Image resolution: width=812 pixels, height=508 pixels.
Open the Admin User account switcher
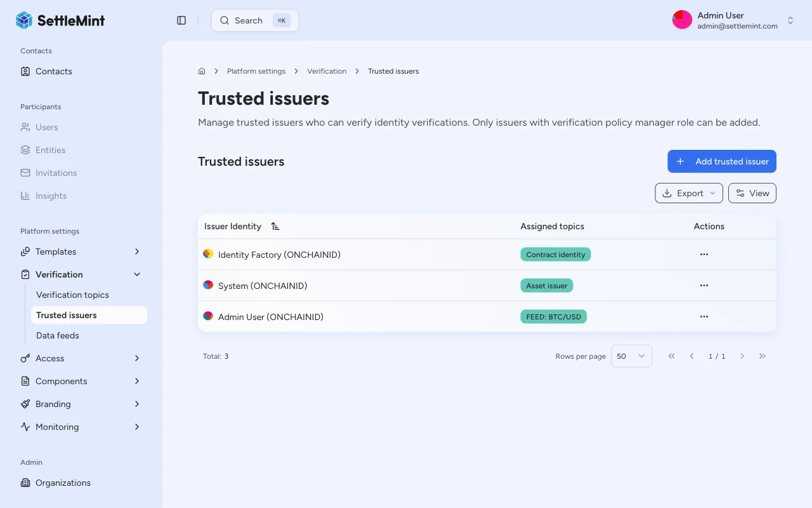pyautogui.click(x=790, y=20)
